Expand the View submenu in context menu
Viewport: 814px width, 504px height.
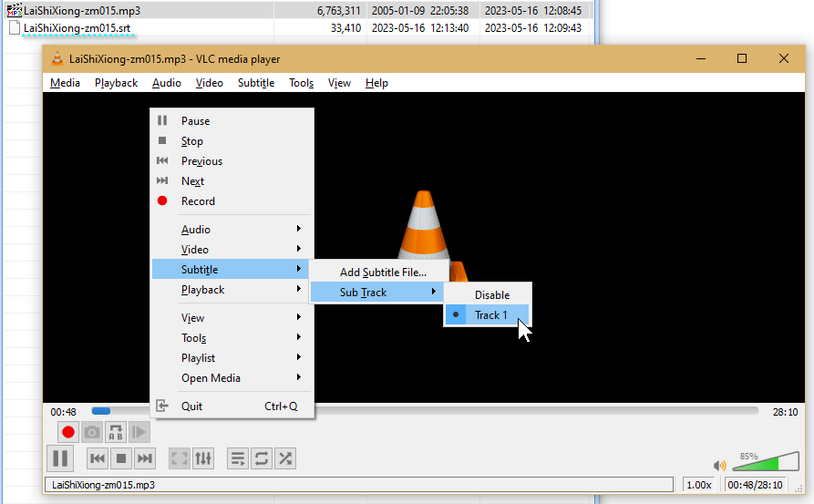pyautogui.click(x=232, y=318)
